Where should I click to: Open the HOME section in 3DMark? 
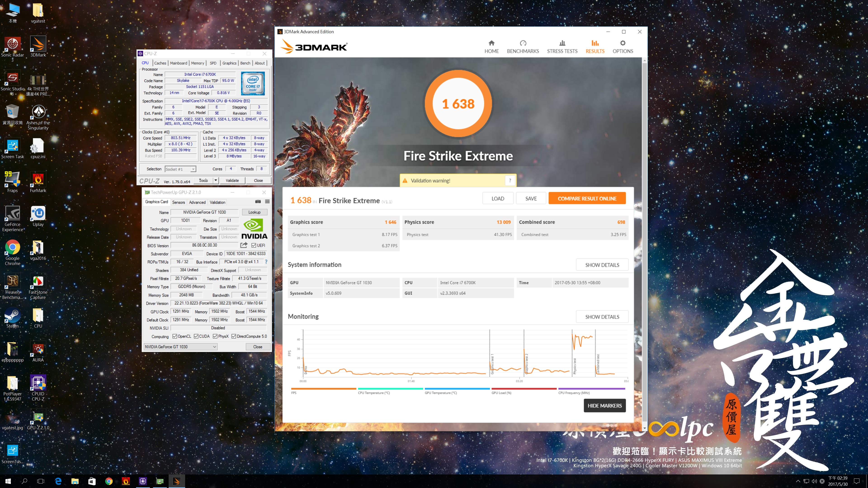coord(491,47)
